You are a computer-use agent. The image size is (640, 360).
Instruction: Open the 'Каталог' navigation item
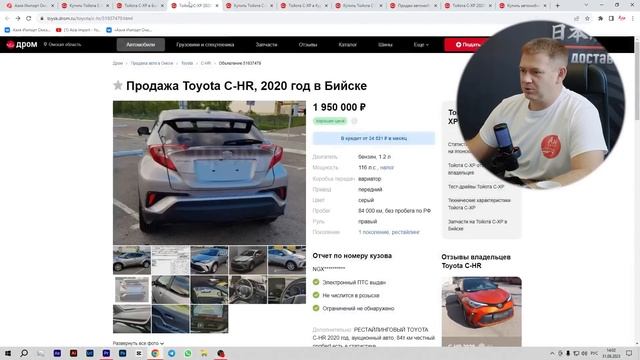tap(347, 44)
